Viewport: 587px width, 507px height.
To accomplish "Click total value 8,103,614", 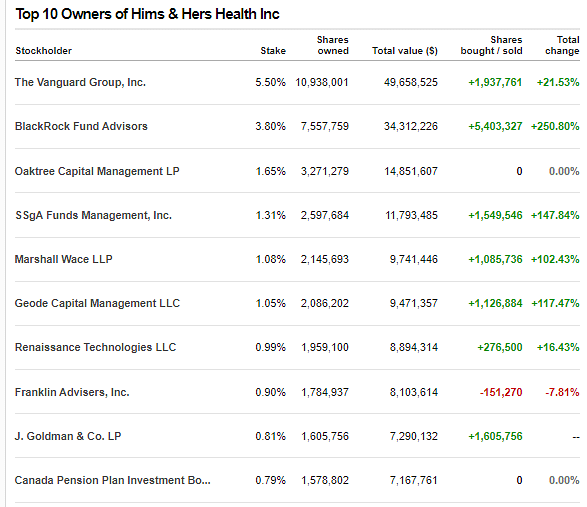I will coord(414,392).
